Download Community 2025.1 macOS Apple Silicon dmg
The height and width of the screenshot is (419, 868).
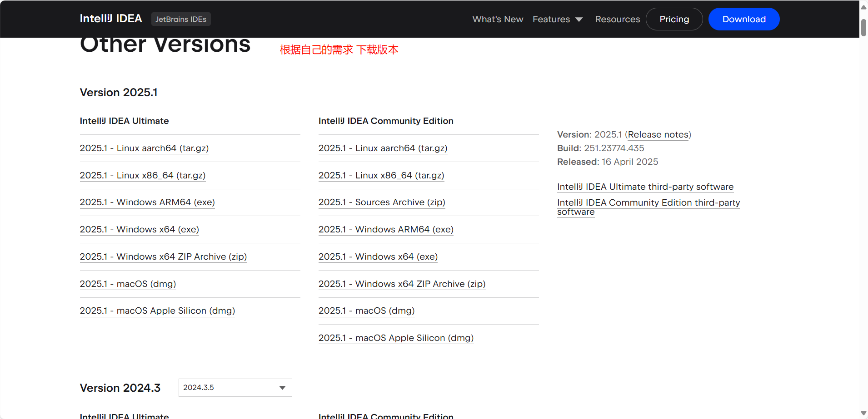coord(396,338)
